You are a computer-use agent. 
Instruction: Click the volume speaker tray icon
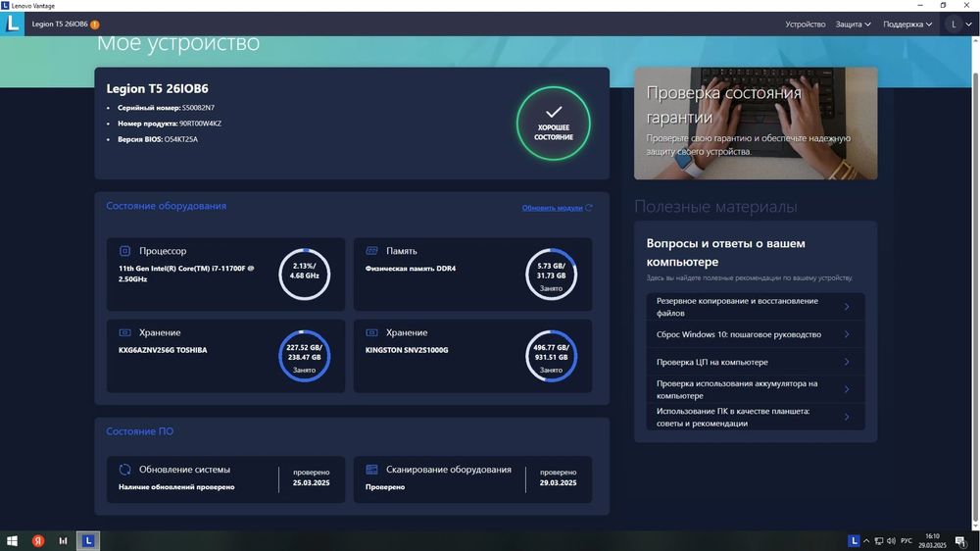click(x=891, y=541)
